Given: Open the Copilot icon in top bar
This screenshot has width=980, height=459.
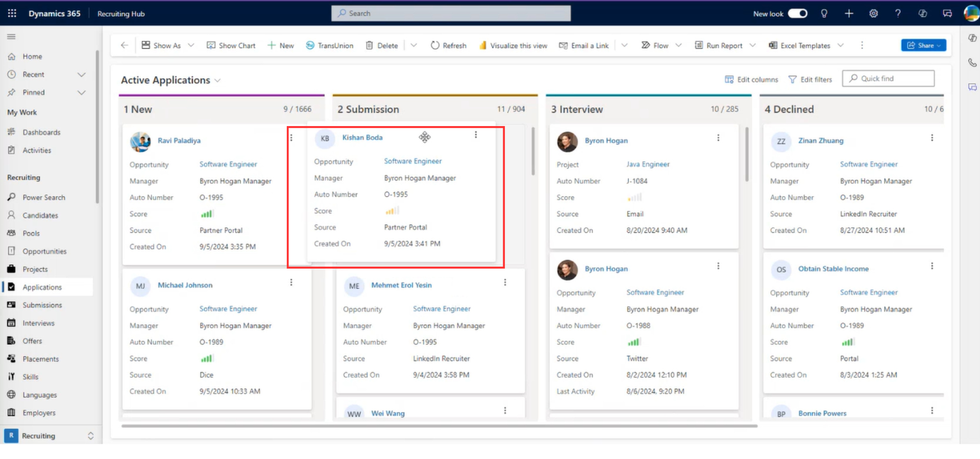Looking at the screenshot, I should click(922, 13).
